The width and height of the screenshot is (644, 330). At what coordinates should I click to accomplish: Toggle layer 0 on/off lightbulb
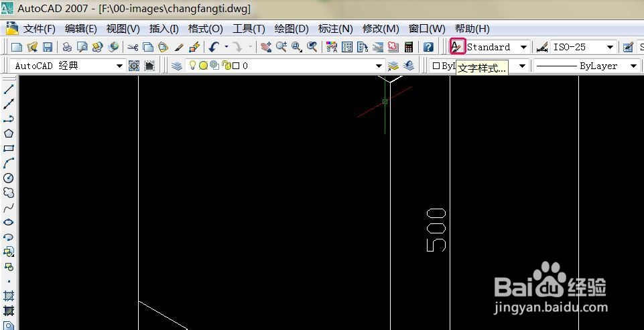(x=192, y=65)
